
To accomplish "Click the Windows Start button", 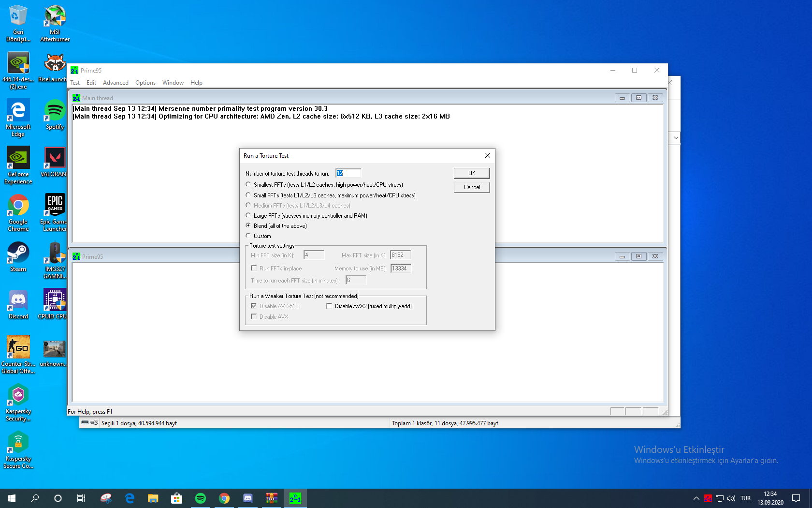I will click(12, 498).
